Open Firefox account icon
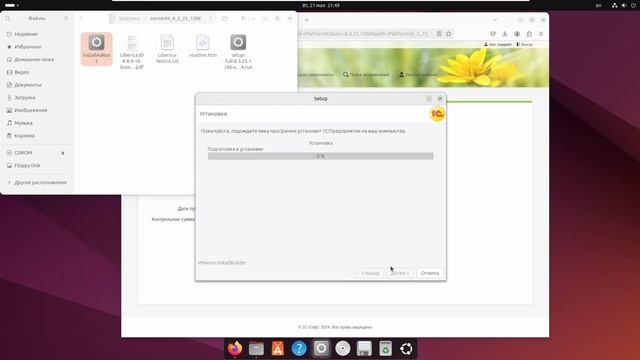The image size is (640, 360). click(517, 34)
